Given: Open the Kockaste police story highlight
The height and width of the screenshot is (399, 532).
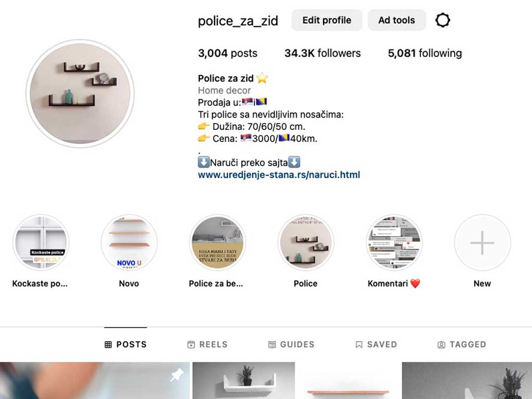Looking at the screenshot, I should 41,243.
